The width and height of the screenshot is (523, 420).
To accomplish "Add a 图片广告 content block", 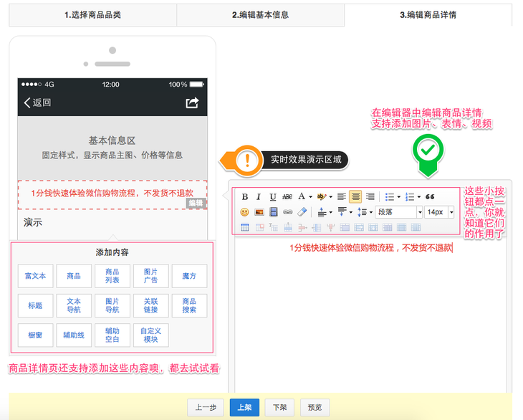I will pos(150,276).
